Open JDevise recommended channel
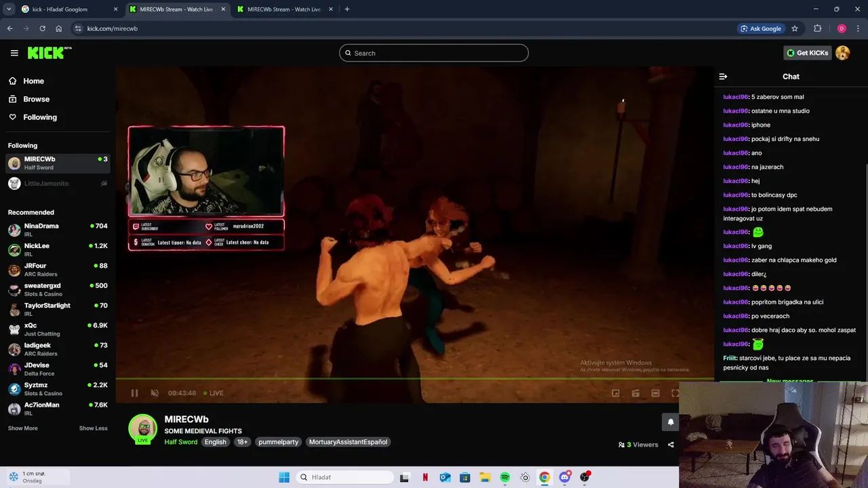 tap(58, 369)
